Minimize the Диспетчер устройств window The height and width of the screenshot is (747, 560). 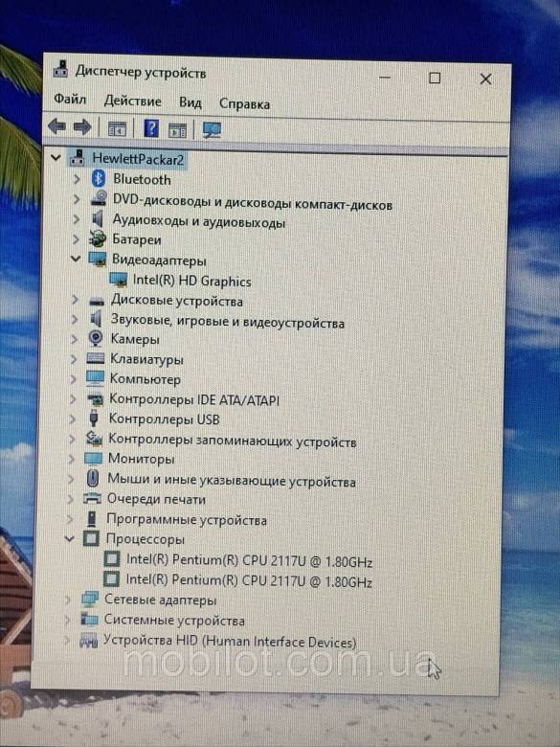pyautogui.click(x=385, y=77)
